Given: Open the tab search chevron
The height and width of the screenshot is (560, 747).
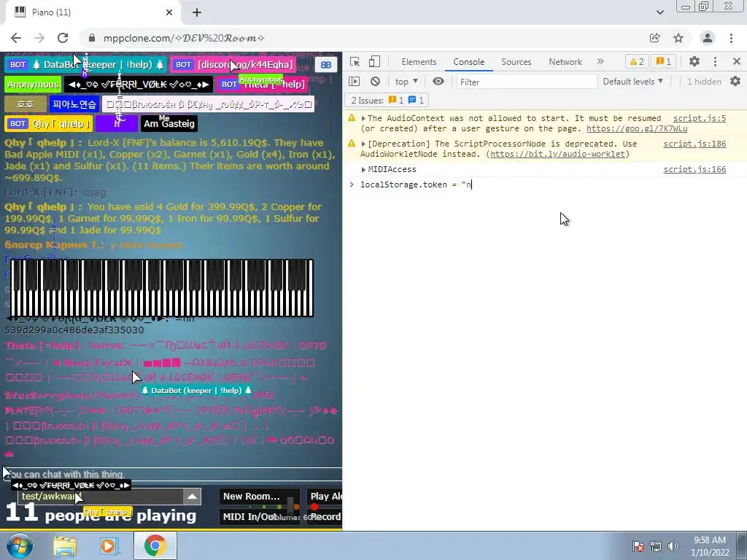Looking at the screenshot, I should coord(659,12).
